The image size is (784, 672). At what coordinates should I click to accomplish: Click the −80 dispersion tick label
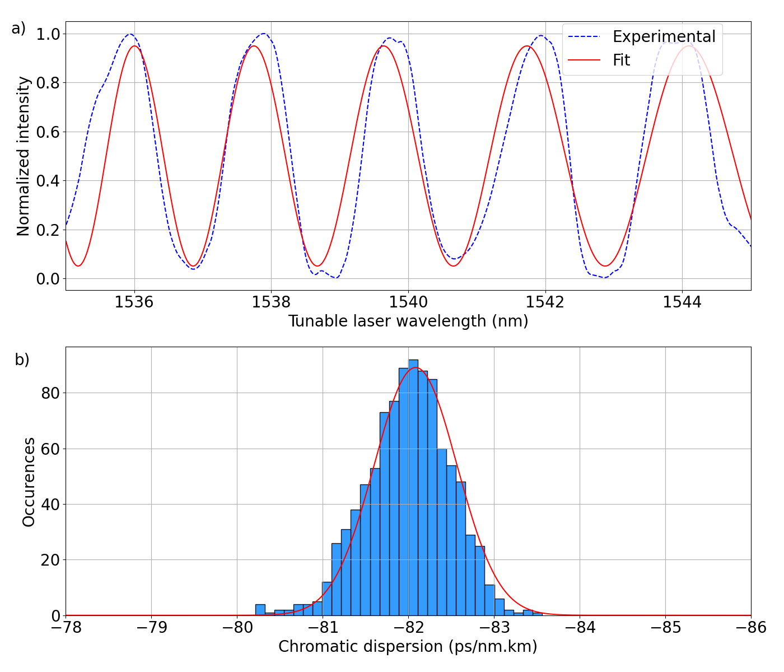click(x=237, y=627)
